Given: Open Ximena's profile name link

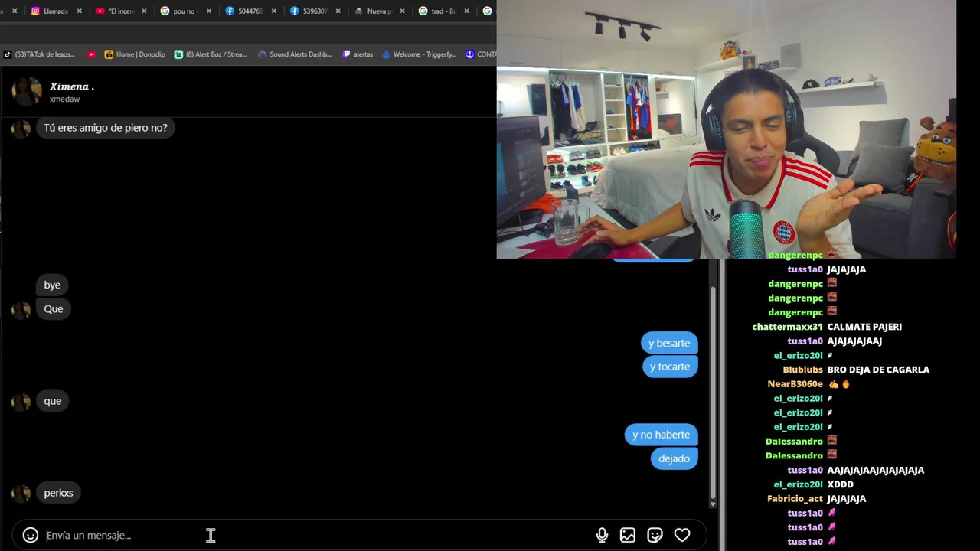Looking at the screenshot, I should coord(72,86).
